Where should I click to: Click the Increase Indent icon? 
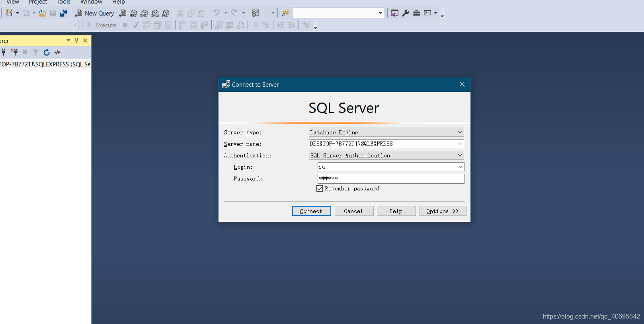coord(291,25)
